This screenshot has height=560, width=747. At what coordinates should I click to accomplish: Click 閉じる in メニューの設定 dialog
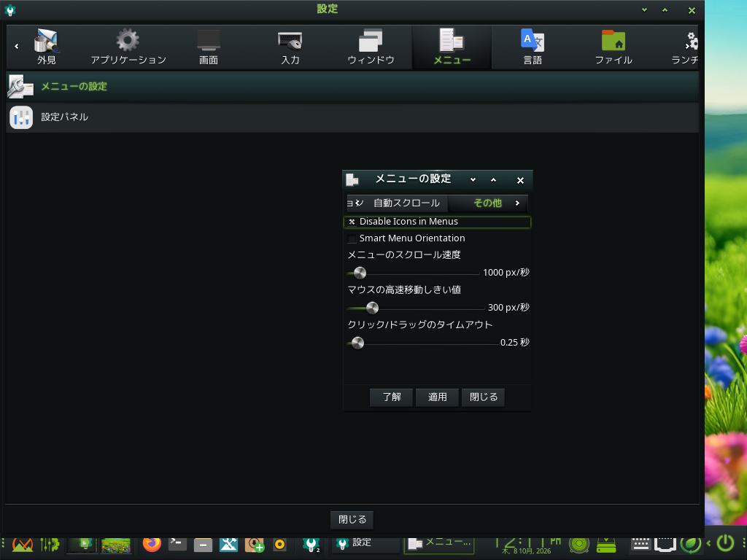pyautogui.click(x=484, y=397)
